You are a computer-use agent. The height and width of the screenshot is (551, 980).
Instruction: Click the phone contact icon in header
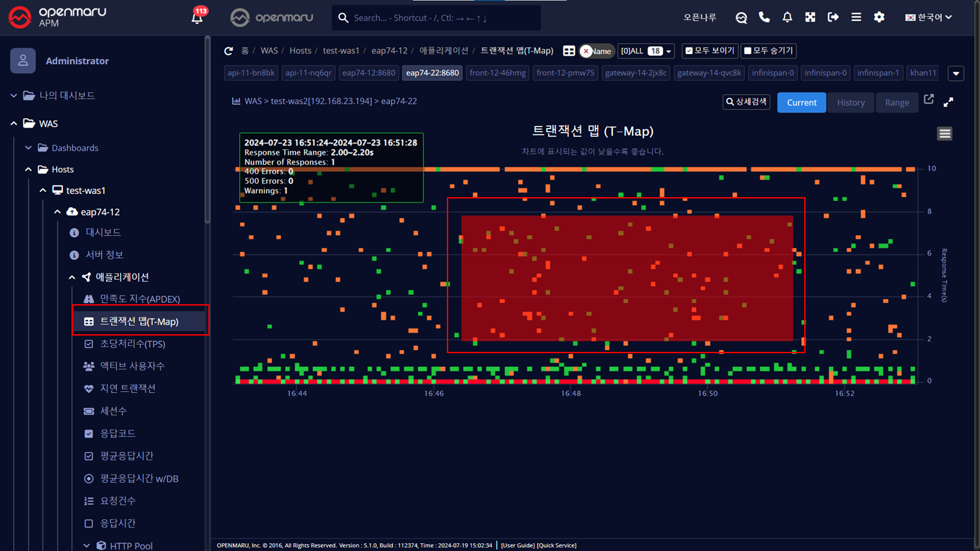(764, 18)
